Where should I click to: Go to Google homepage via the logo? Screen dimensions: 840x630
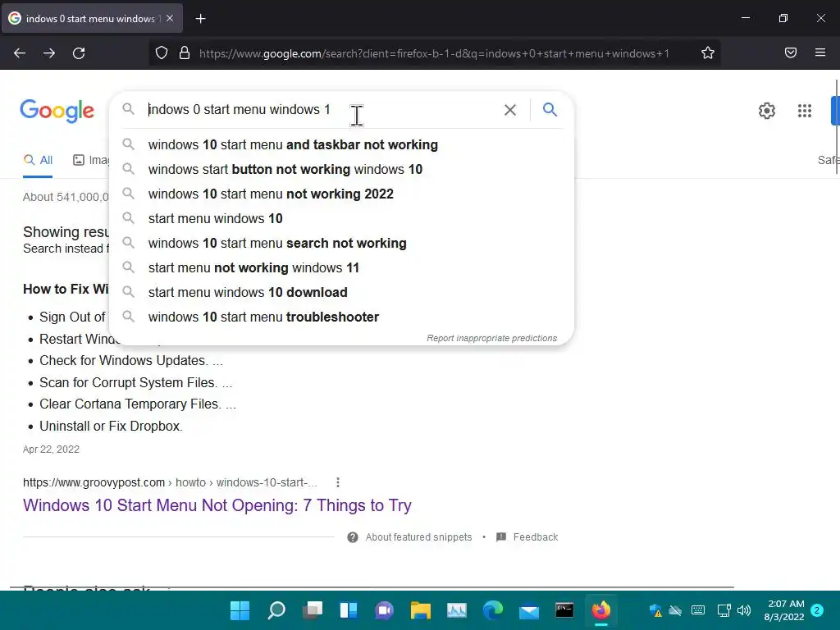(57, 111)
